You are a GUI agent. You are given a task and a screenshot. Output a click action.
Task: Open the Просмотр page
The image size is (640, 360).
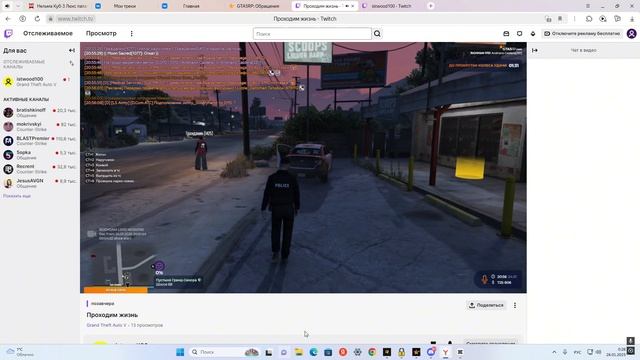click(x=101, y=33)
